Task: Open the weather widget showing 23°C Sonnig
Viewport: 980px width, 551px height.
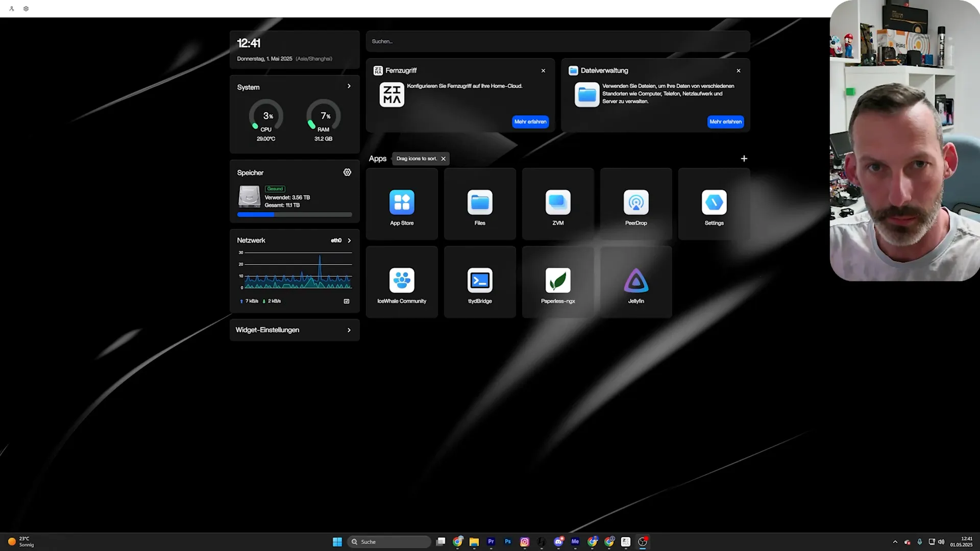Action: (21, 542)
